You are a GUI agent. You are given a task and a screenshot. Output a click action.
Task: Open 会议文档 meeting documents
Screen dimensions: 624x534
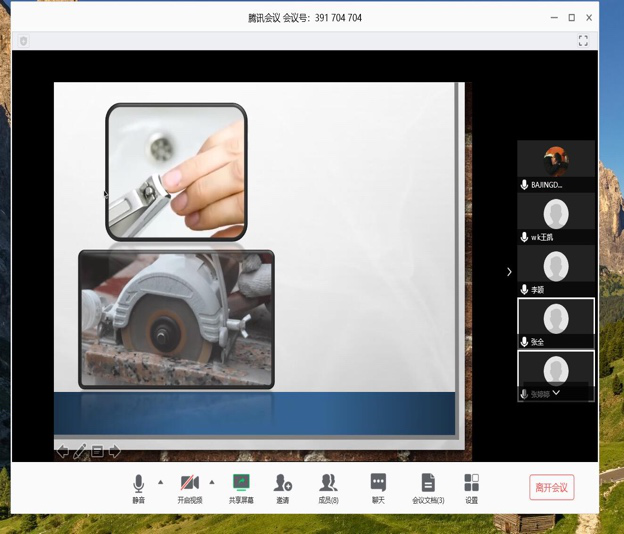428,486
